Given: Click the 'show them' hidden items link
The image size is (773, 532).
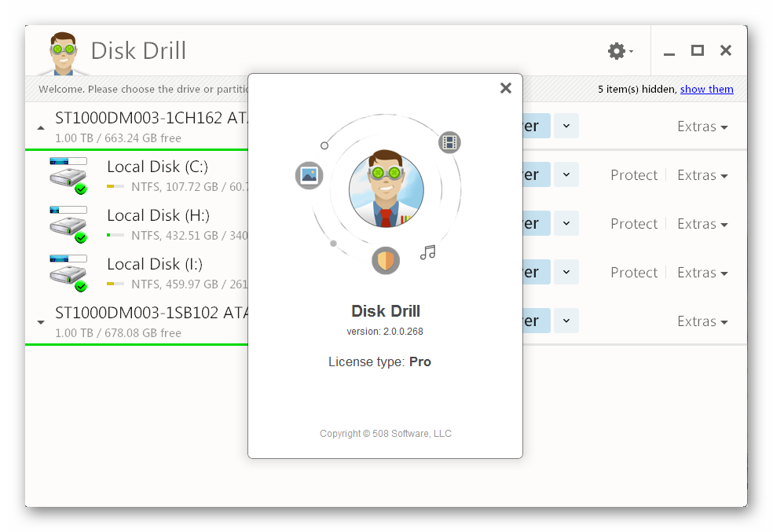Looking at the screenshot, I should [706, 90].
